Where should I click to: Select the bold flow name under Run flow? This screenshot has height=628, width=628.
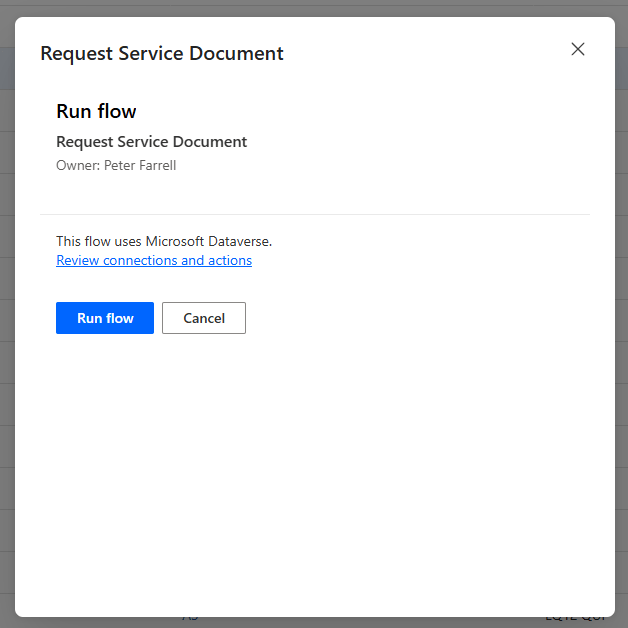[151, 142]
